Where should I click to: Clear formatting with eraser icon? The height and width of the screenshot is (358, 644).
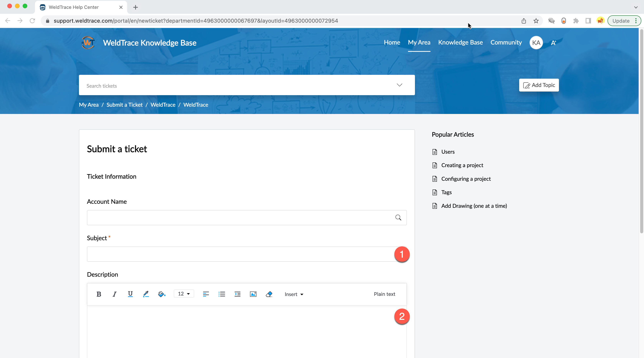pos(269,294)
